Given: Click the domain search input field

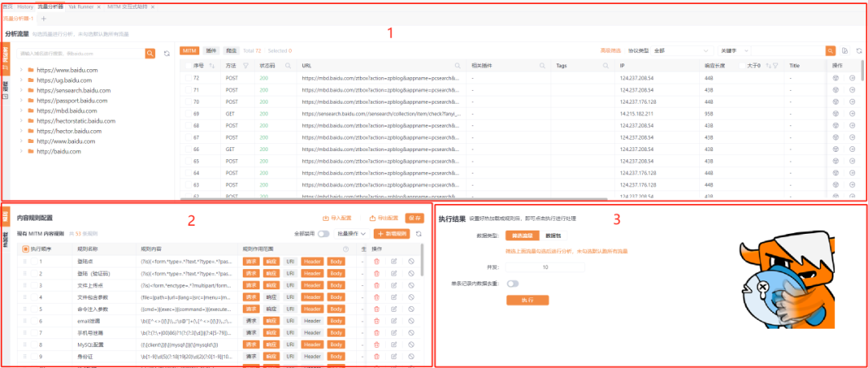Looking at the screenshot, I should (81, 54).
